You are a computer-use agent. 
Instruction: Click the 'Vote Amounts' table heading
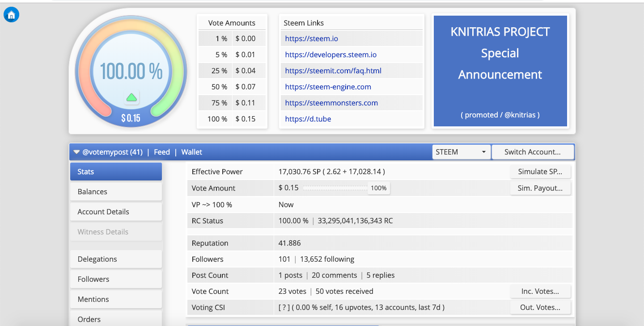coord(232,23)
